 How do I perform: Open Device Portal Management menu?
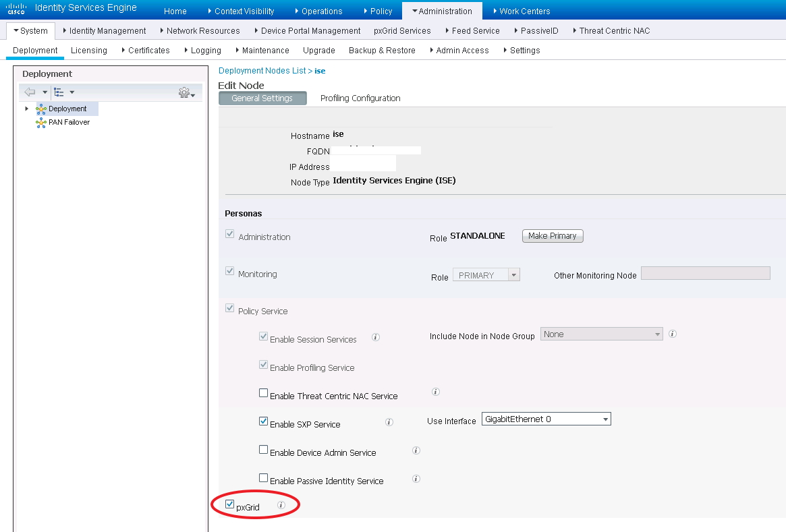click(307, 30)
